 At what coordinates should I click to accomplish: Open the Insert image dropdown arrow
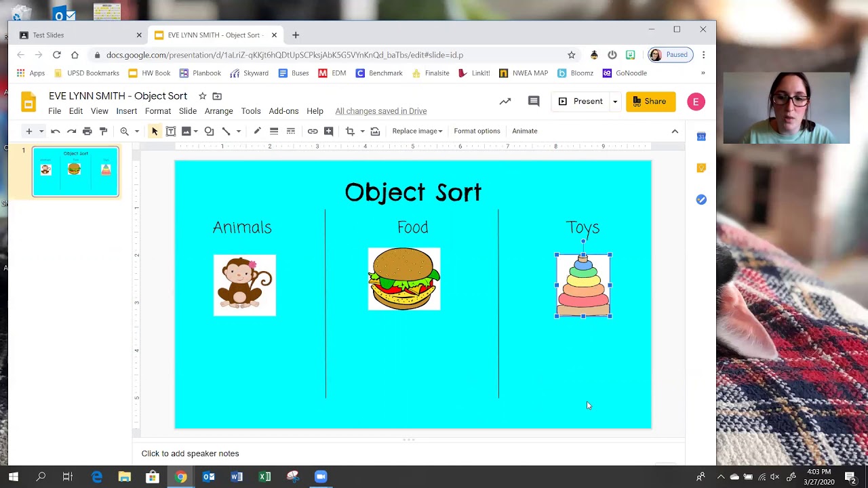point(195,131)
